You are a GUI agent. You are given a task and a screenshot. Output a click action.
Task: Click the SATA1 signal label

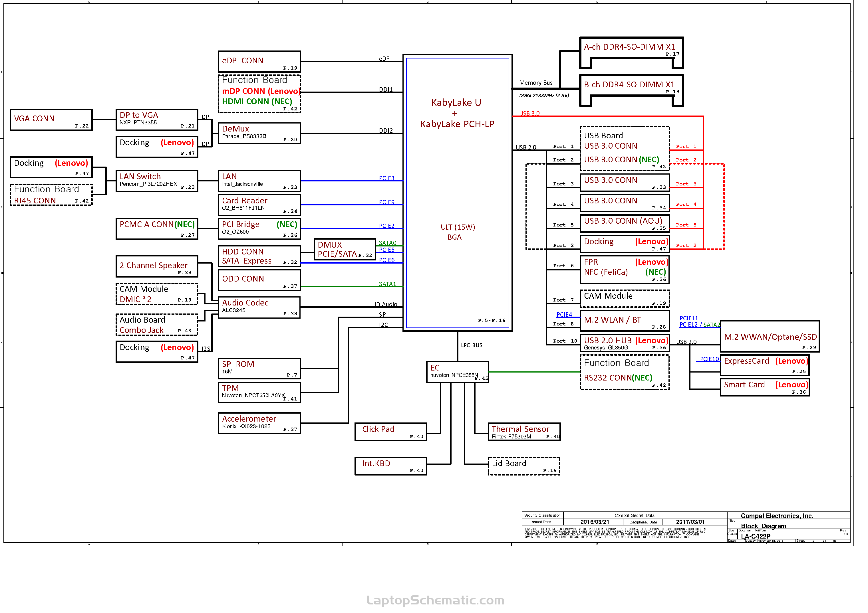388,284
